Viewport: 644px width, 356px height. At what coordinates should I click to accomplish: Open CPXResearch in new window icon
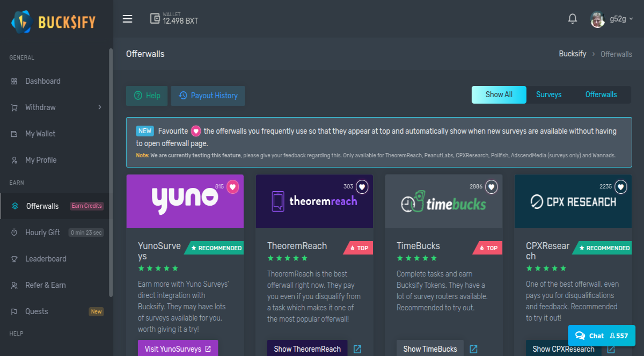tap(611, 349)
